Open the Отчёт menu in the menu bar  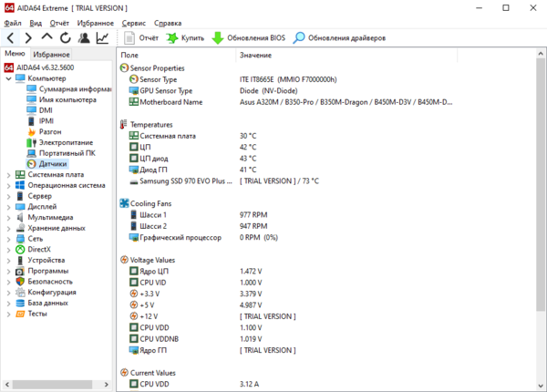tap(59, 23)
